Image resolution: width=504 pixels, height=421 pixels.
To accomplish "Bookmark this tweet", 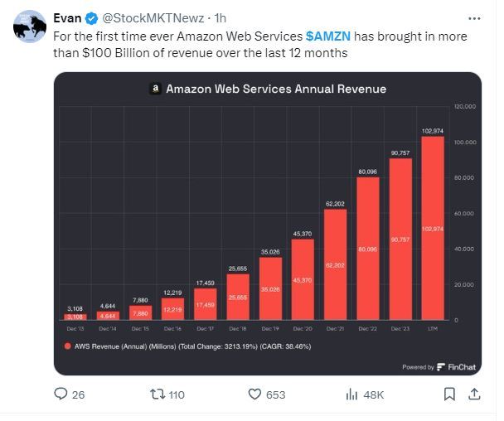I will point(449,394).
